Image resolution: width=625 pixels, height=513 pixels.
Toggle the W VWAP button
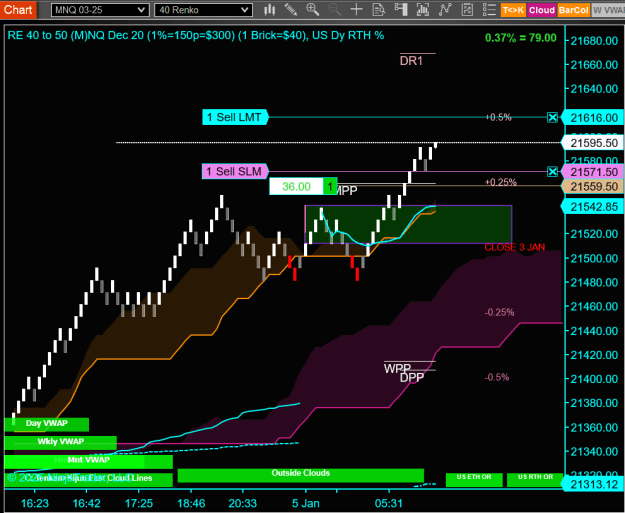click(x=608, y=10)
